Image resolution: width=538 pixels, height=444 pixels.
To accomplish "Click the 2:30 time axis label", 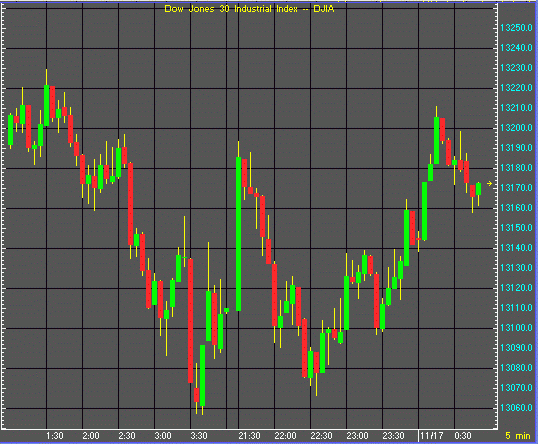I will 127,436.
